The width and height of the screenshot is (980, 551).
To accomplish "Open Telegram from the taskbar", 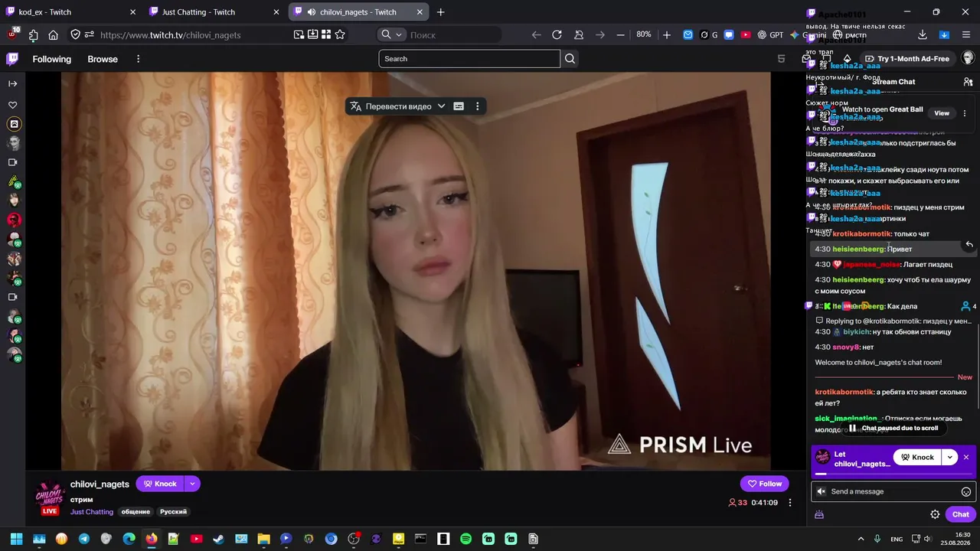I will click(x=84, y=539).
